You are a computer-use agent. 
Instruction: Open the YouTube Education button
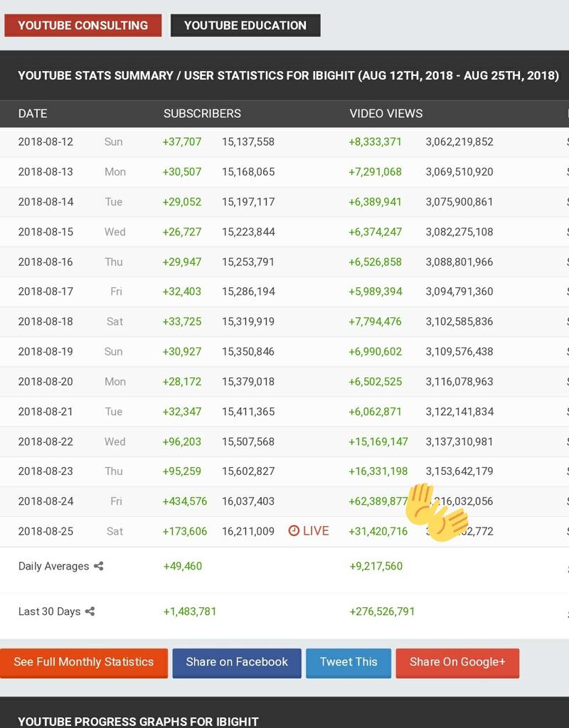[x=245, y=25]
